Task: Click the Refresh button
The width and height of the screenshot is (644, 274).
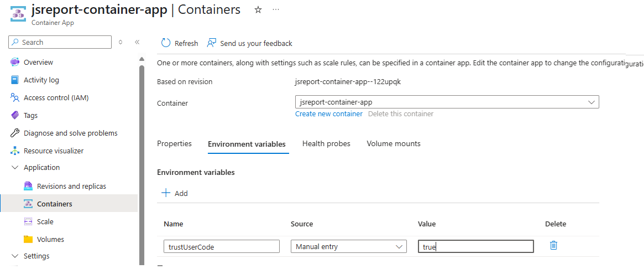Action: click(x=180, y=43)
